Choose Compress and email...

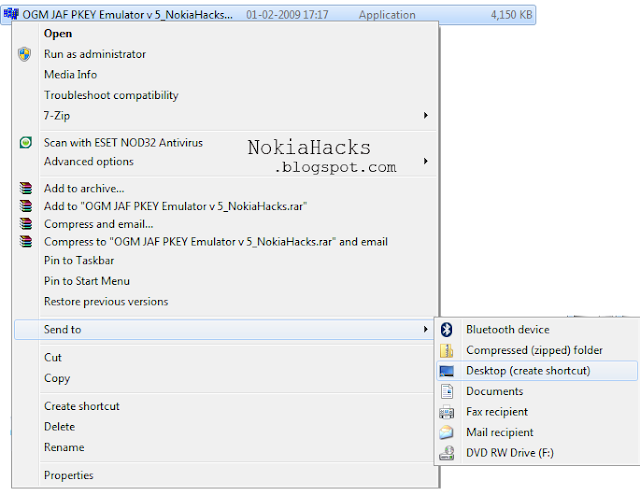tap(225, 224)
